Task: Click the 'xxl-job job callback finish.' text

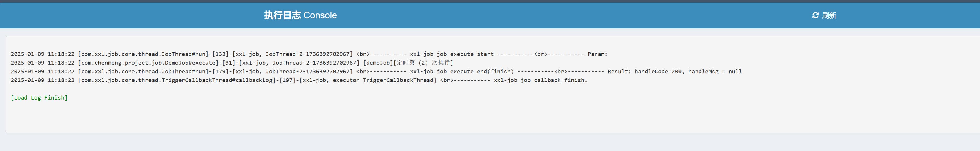Action: click(x=540, y=81)
